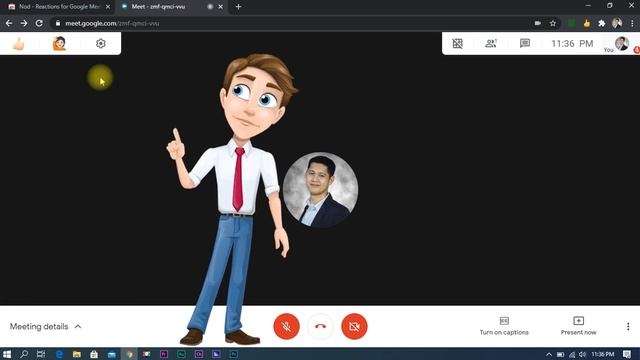Turn on captions
The height and width of the screenshot is (360, 640).
point(504,326)
